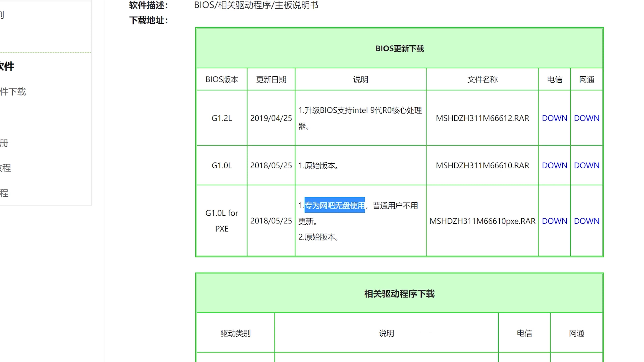Viewport: 644px width, 362px height.
Task: Click the 网通 DOWN link for MSHDZH311M66612.RAR
Action: coord(586,118)
